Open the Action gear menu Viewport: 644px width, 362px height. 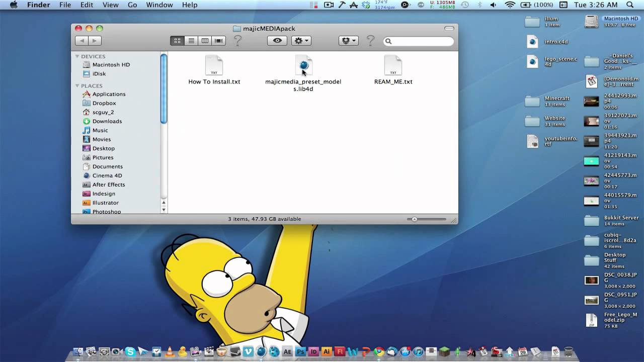point(301,41)
